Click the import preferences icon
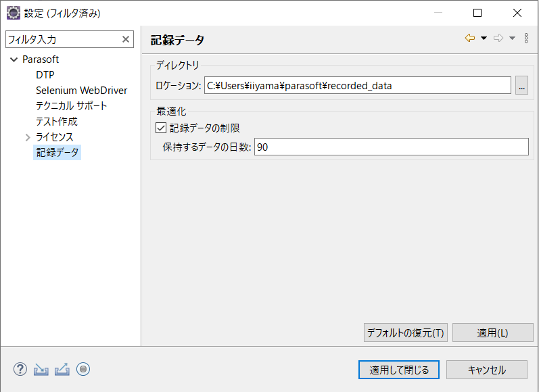This screenshot has height=392, width=539. (x=41, y=370)
